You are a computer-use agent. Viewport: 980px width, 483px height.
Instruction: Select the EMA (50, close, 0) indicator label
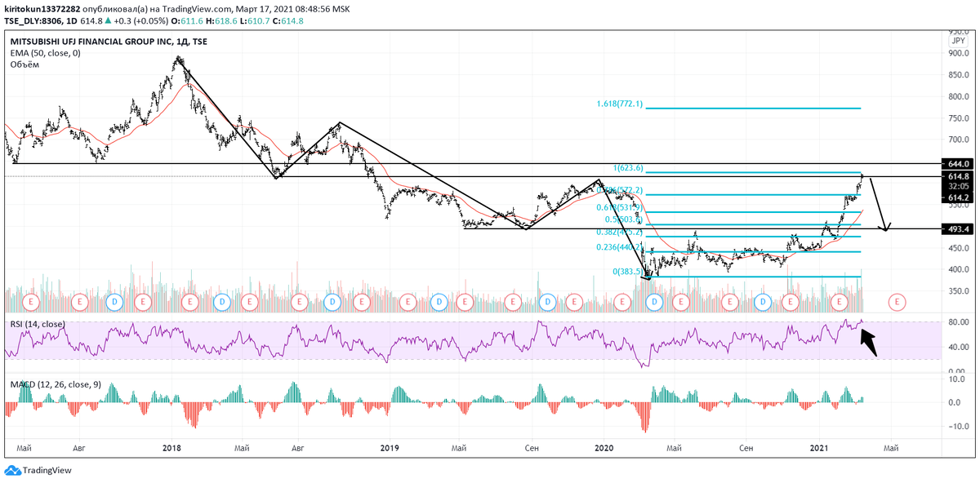[x=45, y=52]
